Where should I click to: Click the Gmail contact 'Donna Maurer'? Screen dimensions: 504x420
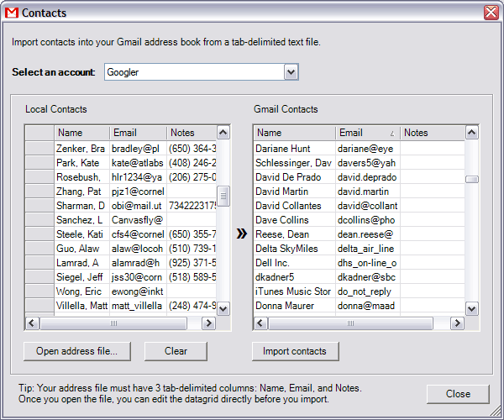tap(295, 306)
